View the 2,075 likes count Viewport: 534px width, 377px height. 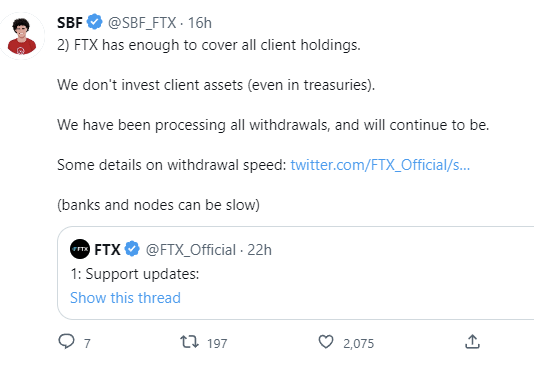(x=358, y=344)
